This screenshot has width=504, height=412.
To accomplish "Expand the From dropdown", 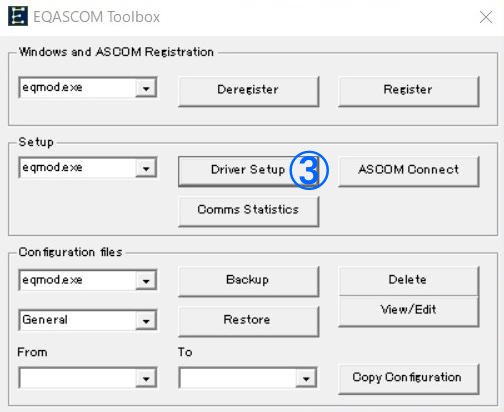I will point(146,378).
